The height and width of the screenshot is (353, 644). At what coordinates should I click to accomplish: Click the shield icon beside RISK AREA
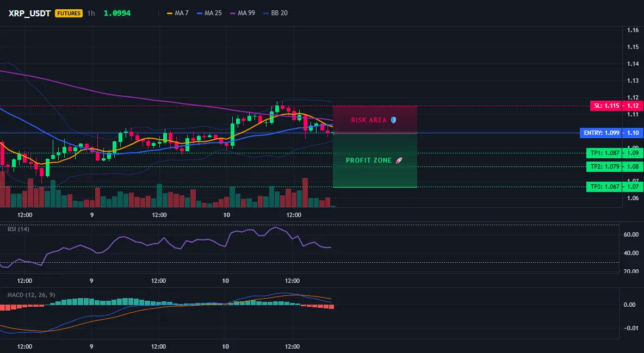(x=393, y=120)
